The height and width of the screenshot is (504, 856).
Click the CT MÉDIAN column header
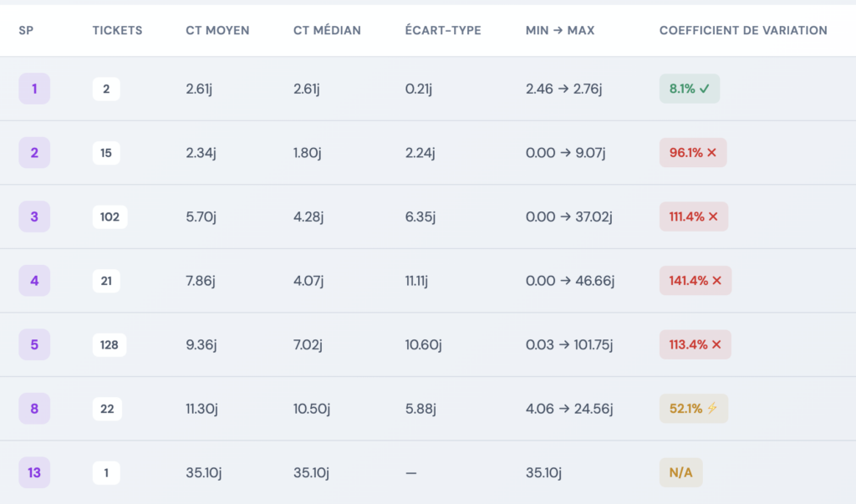(x=327, y=31)
